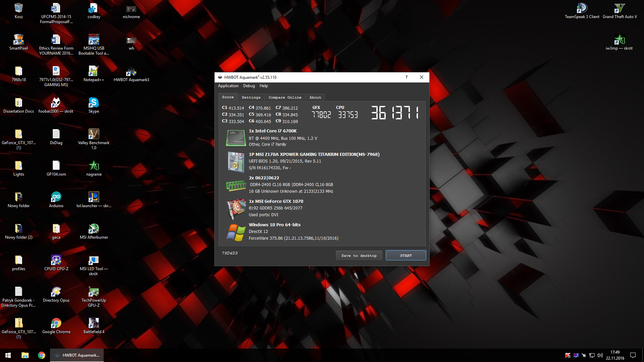
Task: Switch to the About tab
Action: [x=315, y=97]
